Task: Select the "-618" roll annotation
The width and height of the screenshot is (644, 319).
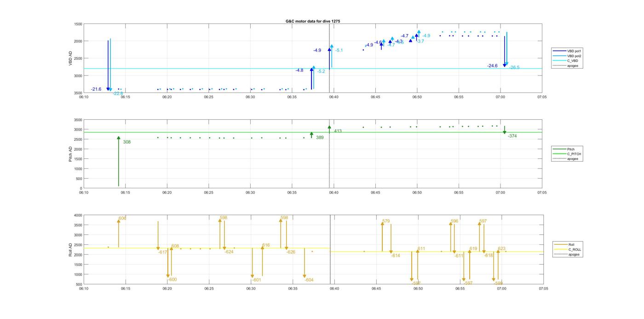Action: click(489, 256)
